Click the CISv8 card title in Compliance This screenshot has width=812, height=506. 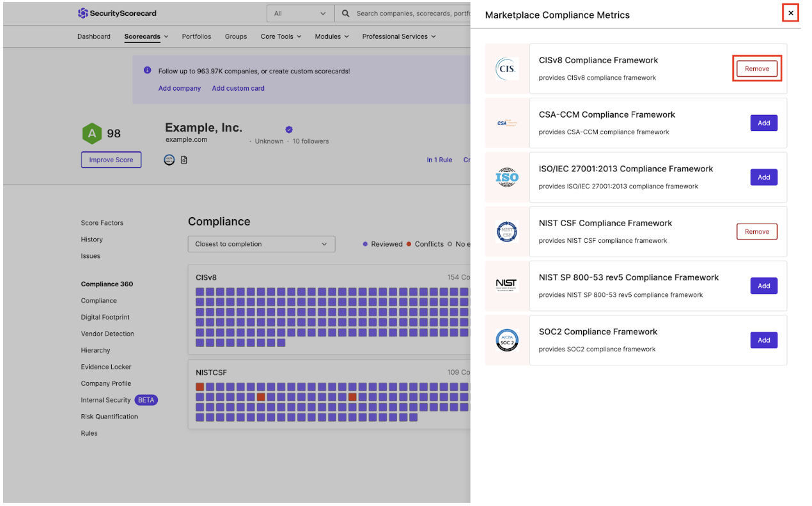(x=206, y=277)
